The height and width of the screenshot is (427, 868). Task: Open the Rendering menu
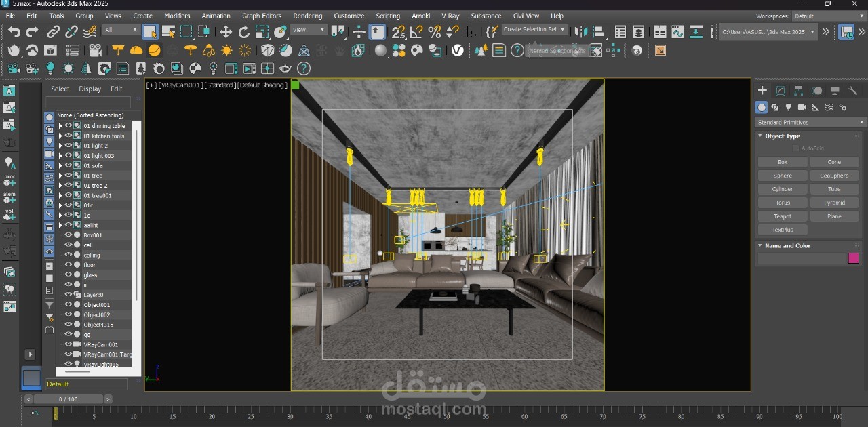click(x=307, y=16)
